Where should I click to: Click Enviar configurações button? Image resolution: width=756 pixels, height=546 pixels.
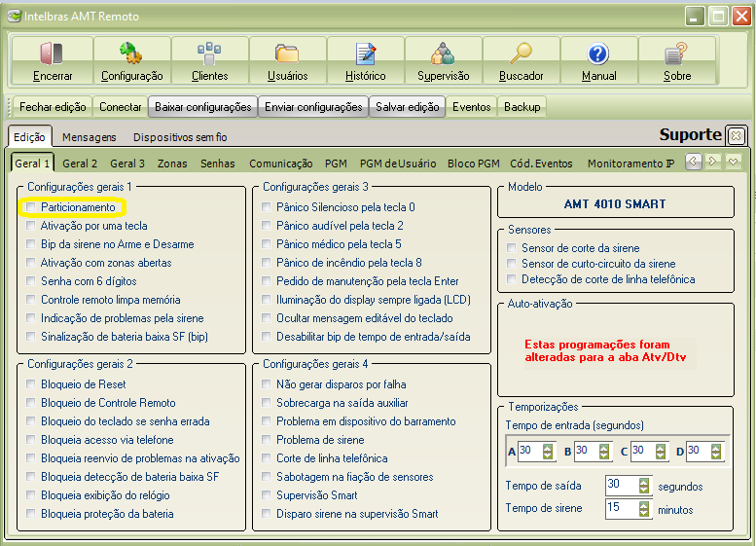coord(313,107)
